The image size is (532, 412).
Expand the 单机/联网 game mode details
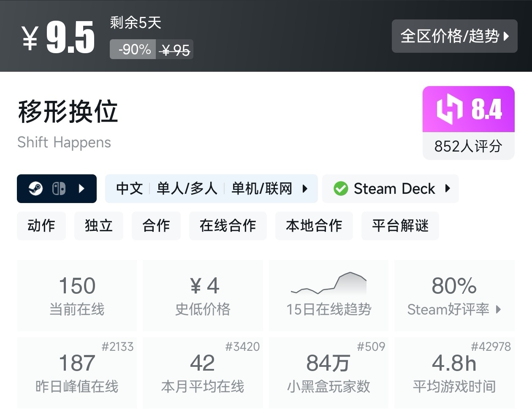point(305,189)
